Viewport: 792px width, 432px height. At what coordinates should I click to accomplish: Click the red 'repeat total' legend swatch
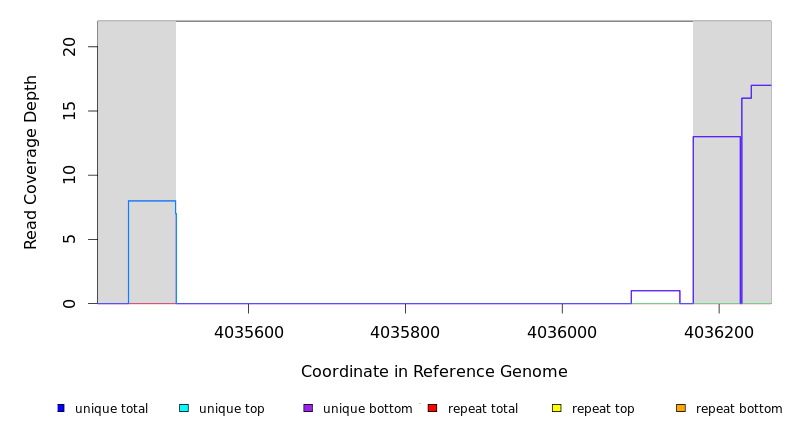(432, 408)
